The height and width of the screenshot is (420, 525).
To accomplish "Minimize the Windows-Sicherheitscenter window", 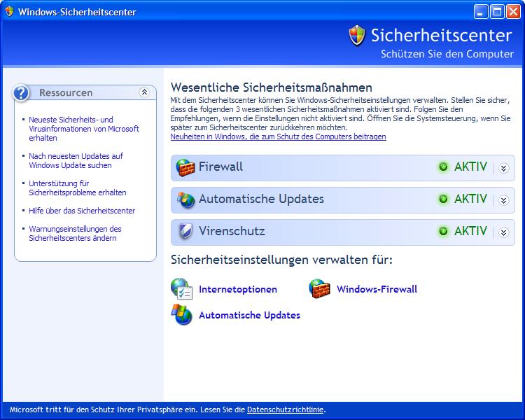I will 481,12.
